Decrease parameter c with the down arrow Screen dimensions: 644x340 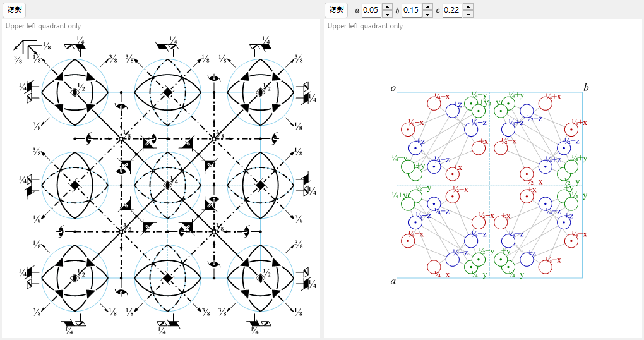coord(468,14)
